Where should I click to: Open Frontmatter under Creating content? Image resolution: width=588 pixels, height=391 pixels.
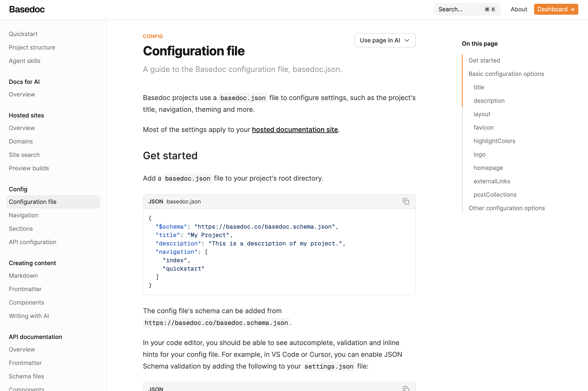[x=25, y=289]
